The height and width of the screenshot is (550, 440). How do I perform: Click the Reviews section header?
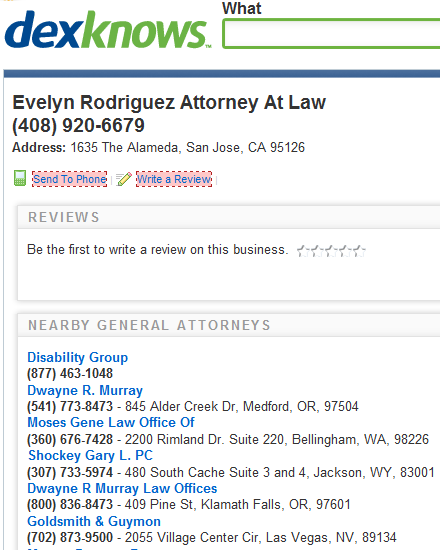pos(64,217)
